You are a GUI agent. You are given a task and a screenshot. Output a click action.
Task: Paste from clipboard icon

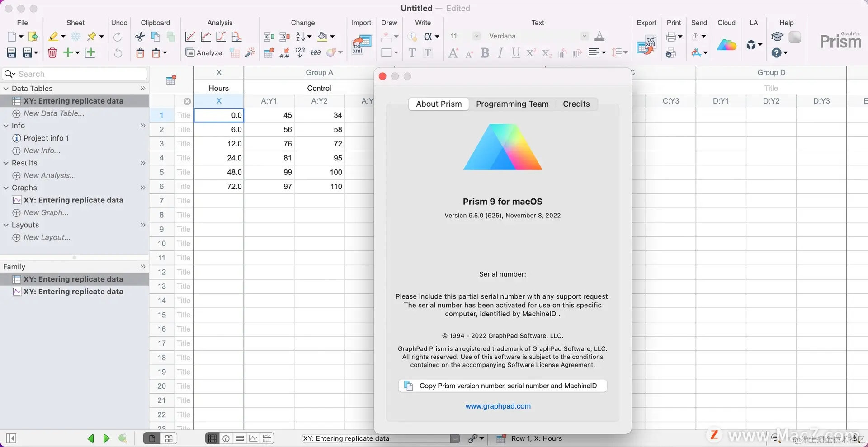pos(140,53)
